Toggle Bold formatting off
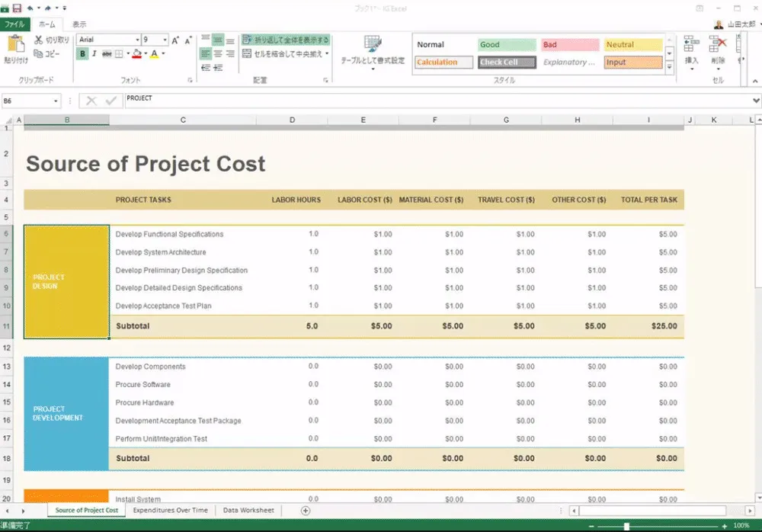 (x=82, y=54)
